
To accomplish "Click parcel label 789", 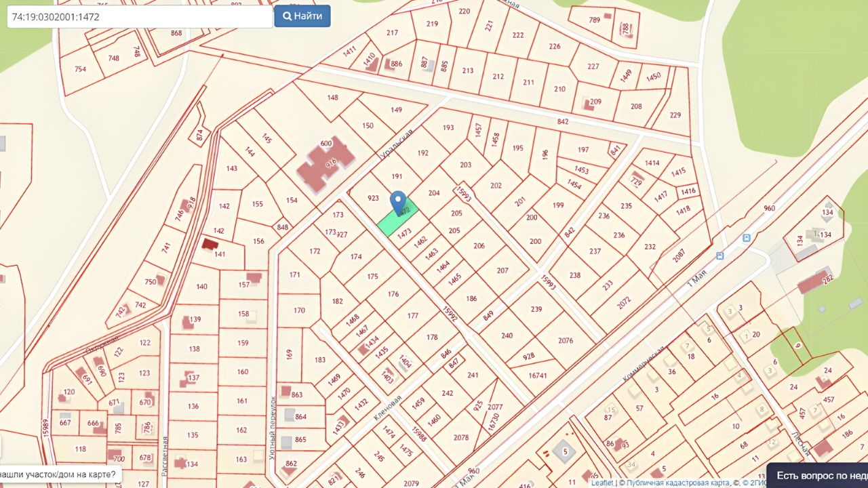I will pos(594,20).
